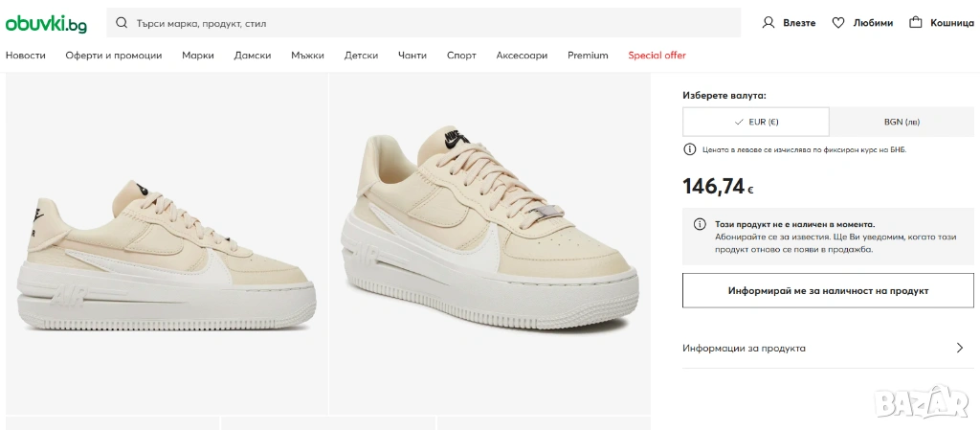Open the side-view sneaker product image
The image size is (980, 430).
(x=167, y=244)
